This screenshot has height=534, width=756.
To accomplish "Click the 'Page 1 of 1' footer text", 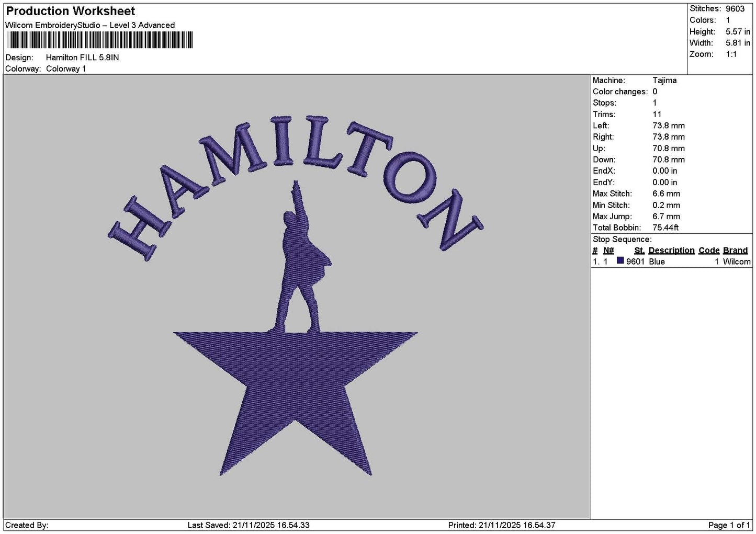I will (x=729, y=525).
